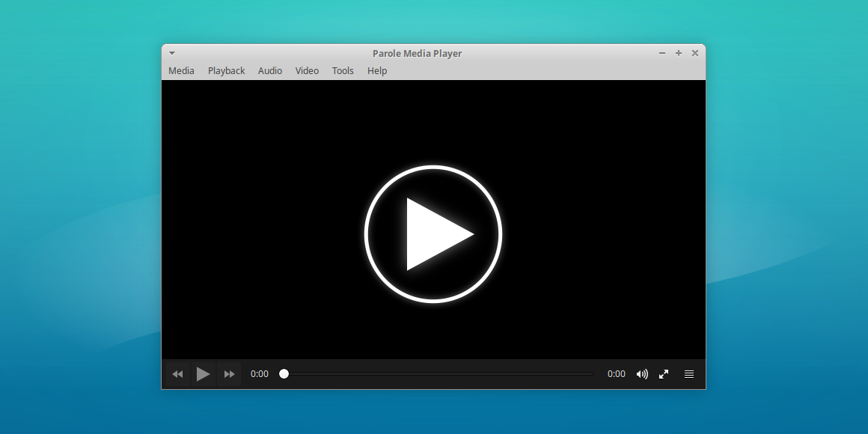Click the rewind (previous track) button
The image size is (868, 434).
(177, 374)
